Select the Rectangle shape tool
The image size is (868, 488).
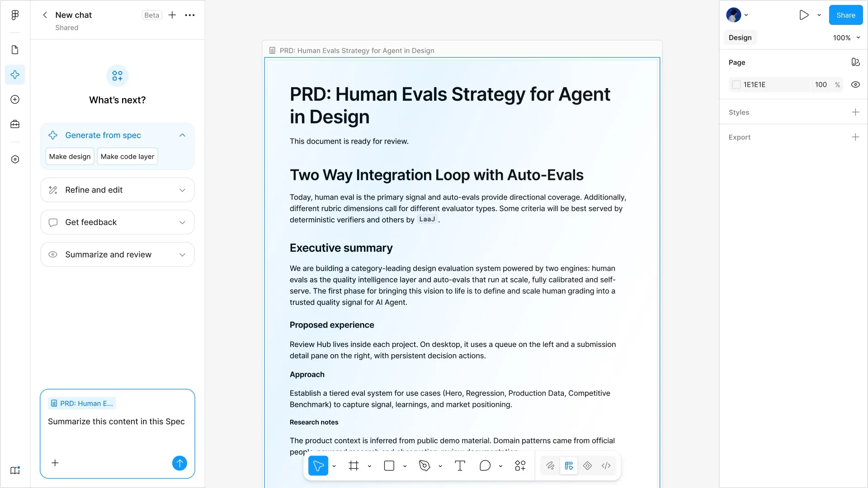coord(389,466)
